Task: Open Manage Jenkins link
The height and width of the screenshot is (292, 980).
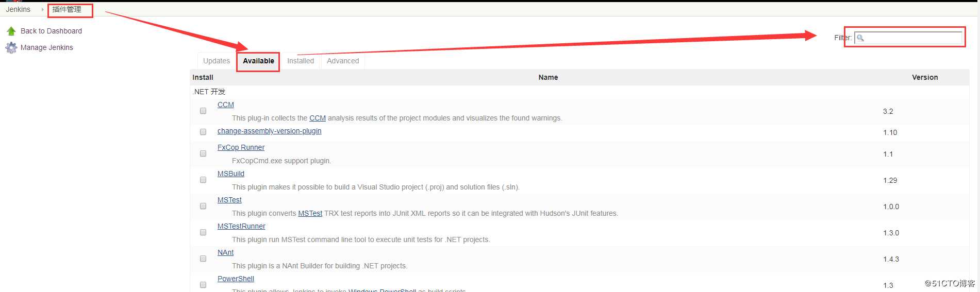Action: click(x=47, y=47)
